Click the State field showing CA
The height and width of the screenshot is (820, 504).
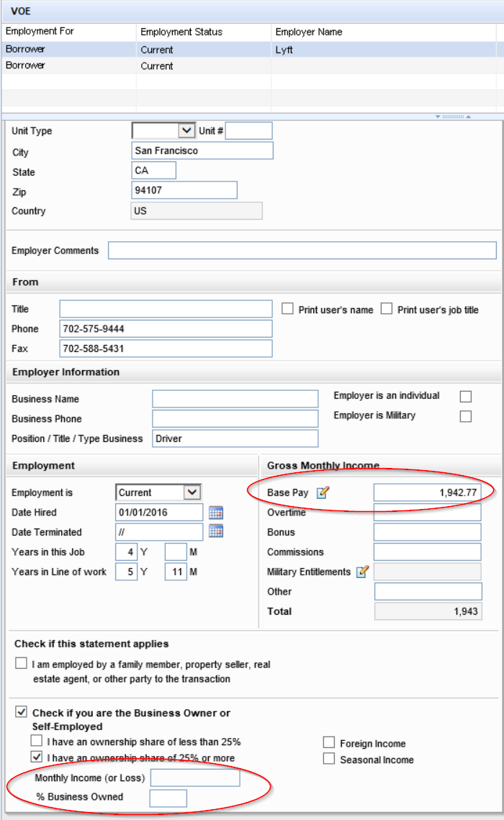click(x=153, y=171)
